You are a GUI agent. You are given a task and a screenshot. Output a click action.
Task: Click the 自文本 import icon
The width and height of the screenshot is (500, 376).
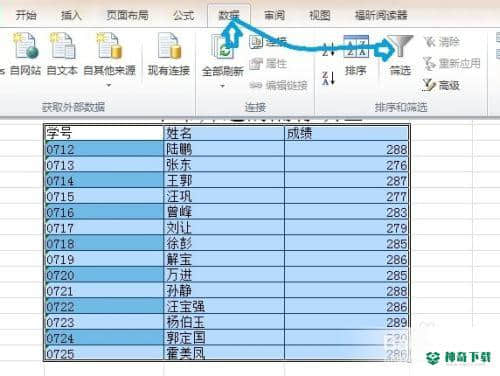click(x=62, y=46)
